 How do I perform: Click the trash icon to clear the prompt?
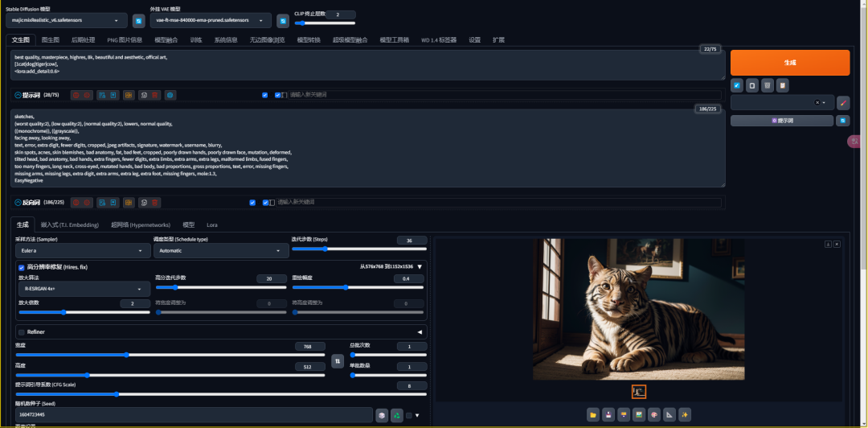(x=768, y=85)
